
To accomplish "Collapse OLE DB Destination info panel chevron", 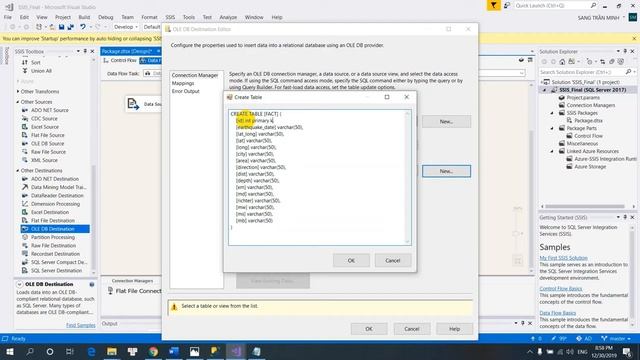I will [19, 284].
